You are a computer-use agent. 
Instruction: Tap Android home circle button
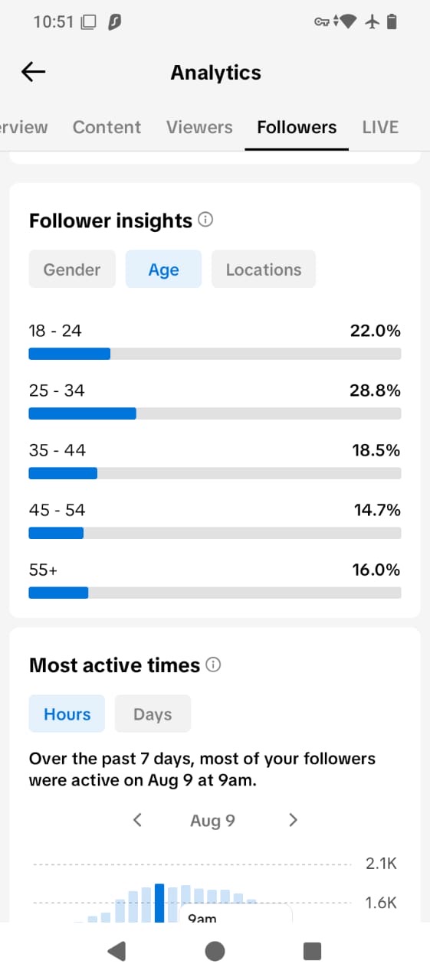215,951
